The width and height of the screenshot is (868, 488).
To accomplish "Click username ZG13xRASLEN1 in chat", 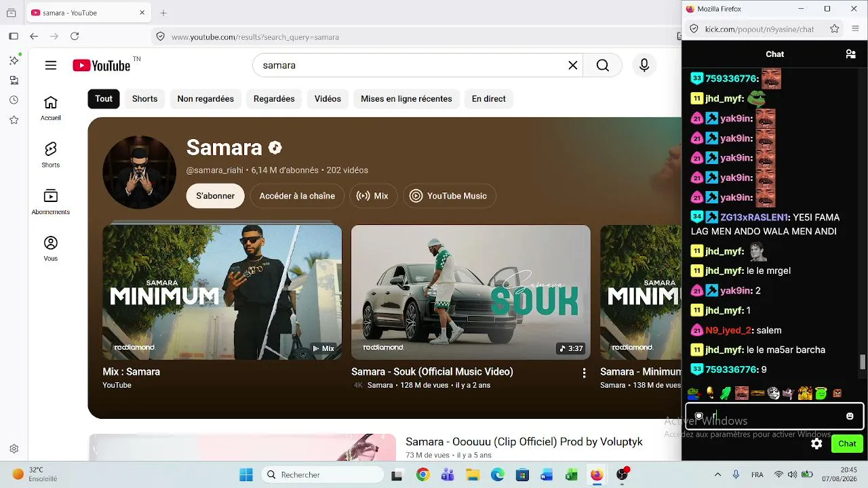I will (x=754, y=218).
